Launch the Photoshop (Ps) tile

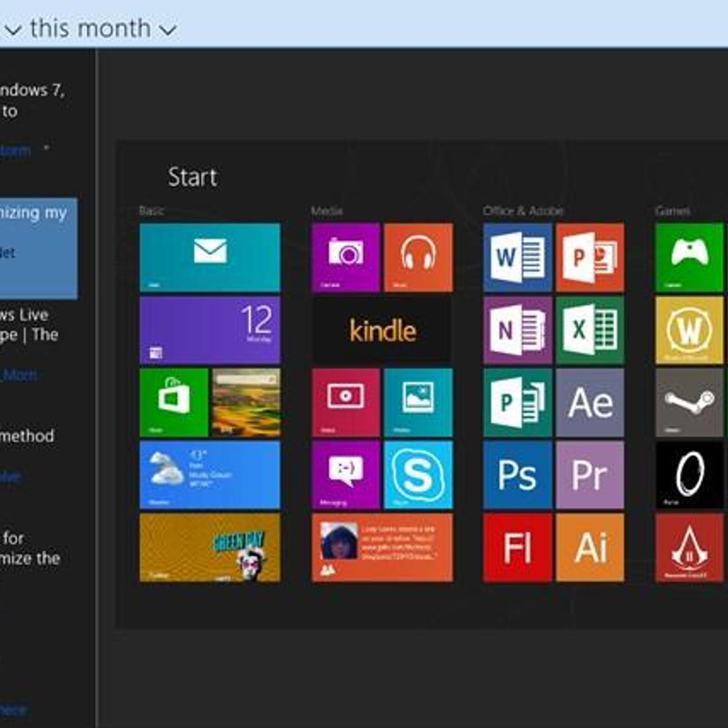[517, 475]
